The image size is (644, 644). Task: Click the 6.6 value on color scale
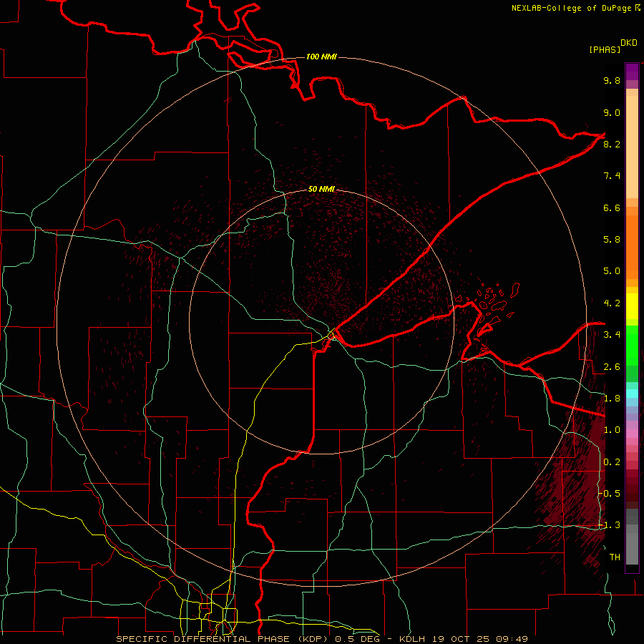pos(612,208)
